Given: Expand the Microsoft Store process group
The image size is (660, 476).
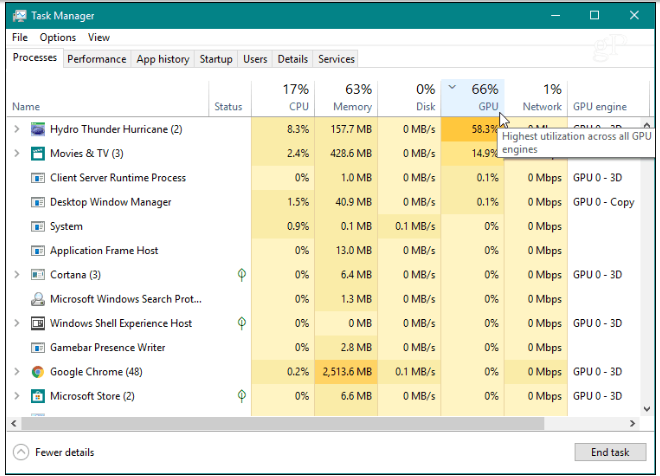Looking at the screenshot, I should point(17,396).
